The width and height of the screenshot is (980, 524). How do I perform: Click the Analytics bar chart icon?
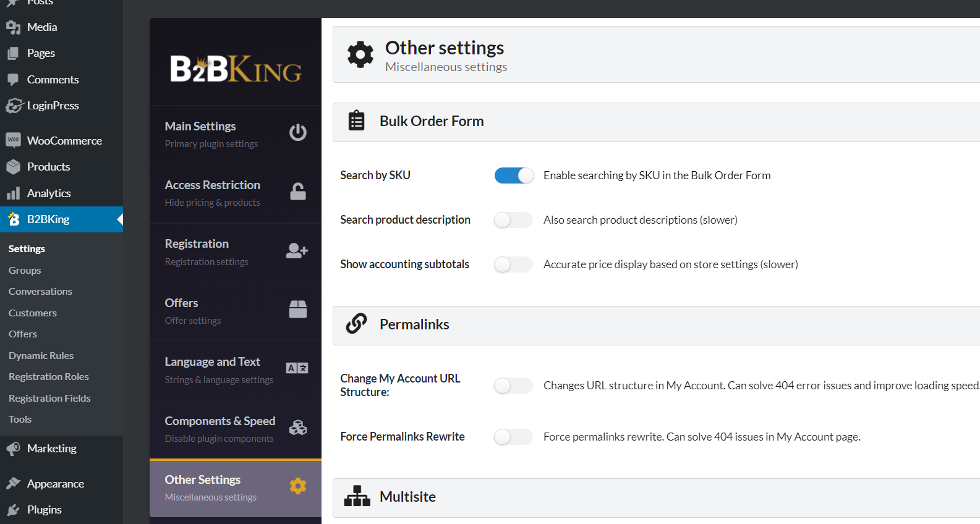pyautogui.click(x=13, y=193)
